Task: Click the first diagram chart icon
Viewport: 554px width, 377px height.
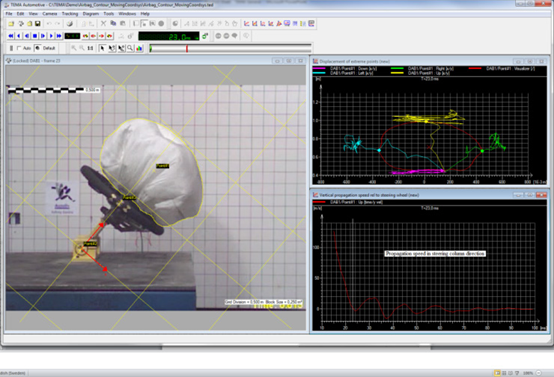Action: (x=247, y=24)
